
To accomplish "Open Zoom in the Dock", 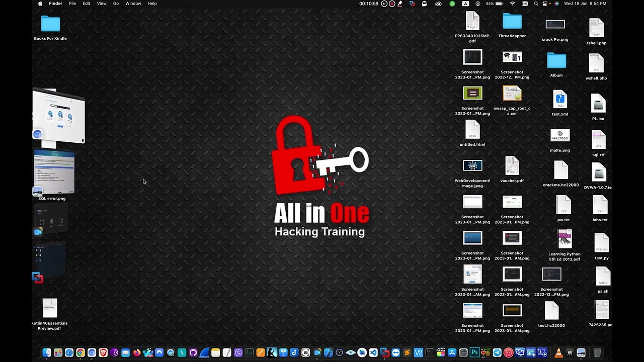I will (x=317, y=353).
